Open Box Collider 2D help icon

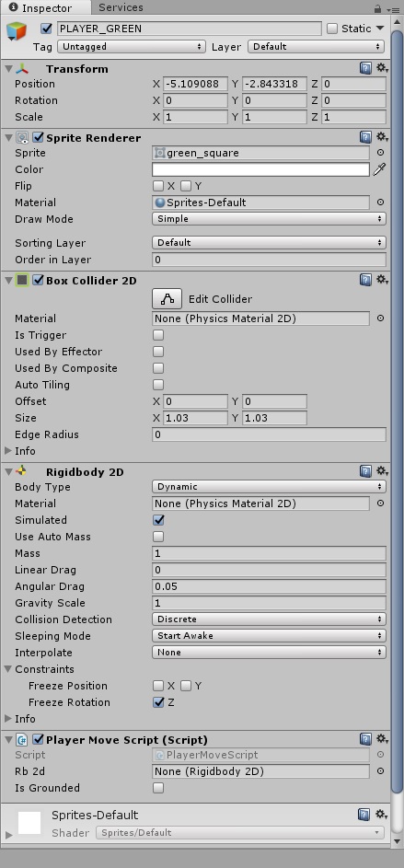[x=365, y=280]
